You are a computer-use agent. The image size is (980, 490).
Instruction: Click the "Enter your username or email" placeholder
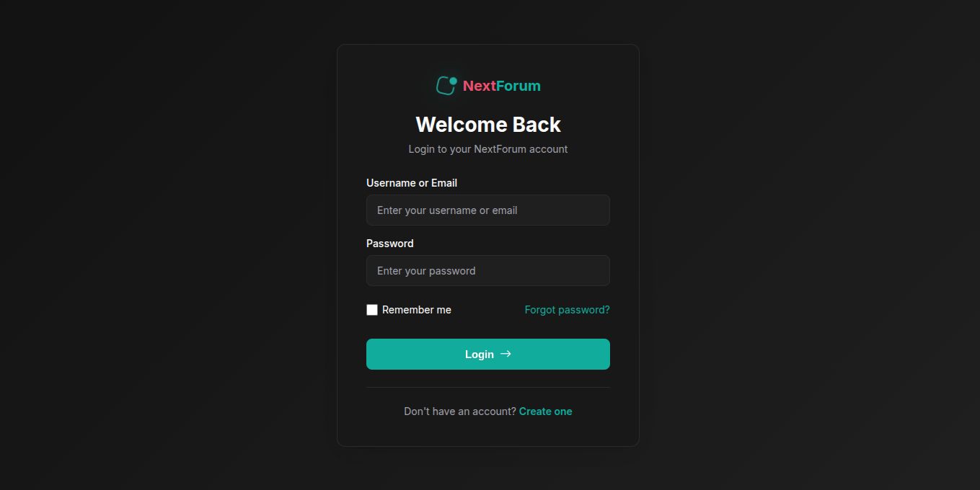[447, 210]
